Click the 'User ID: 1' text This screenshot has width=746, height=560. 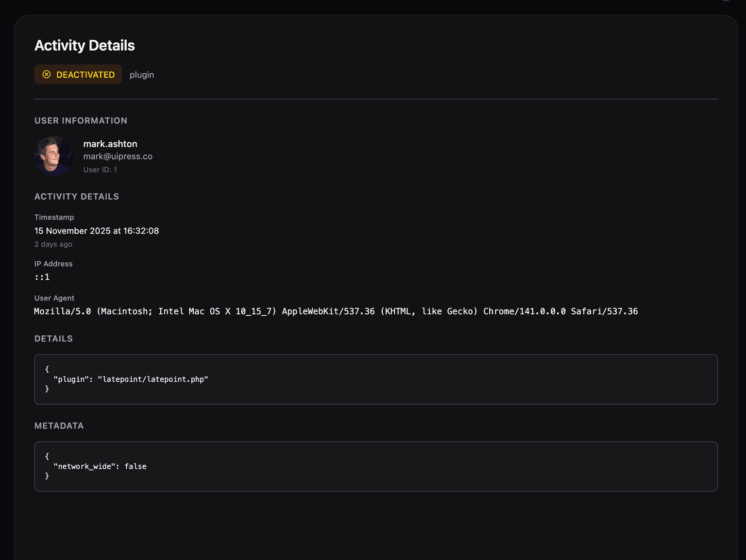100,170
